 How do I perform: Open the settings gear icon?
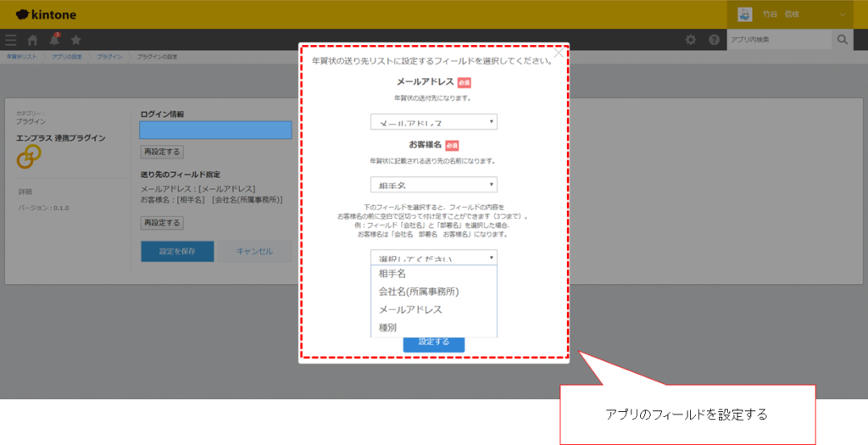pos(691,40)
